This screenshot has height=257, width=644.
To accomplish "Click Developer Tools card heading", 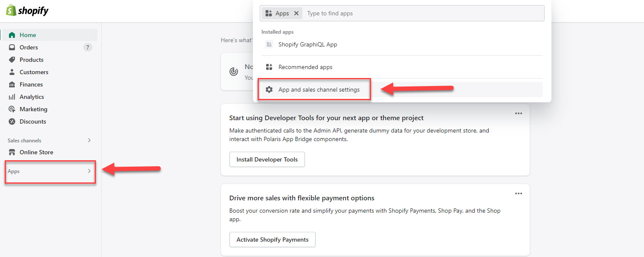I will (x=327, y=118).
